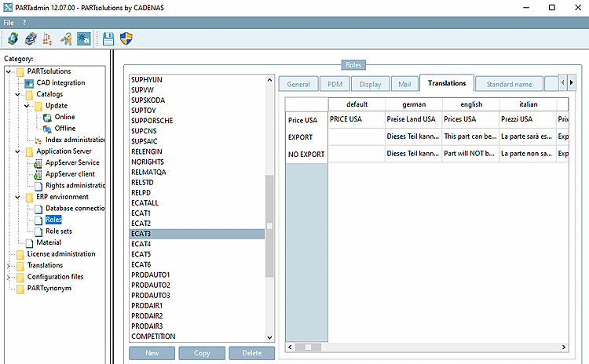Click the Offline update icon
Screen dimensions: 589x364
point(47,129)
